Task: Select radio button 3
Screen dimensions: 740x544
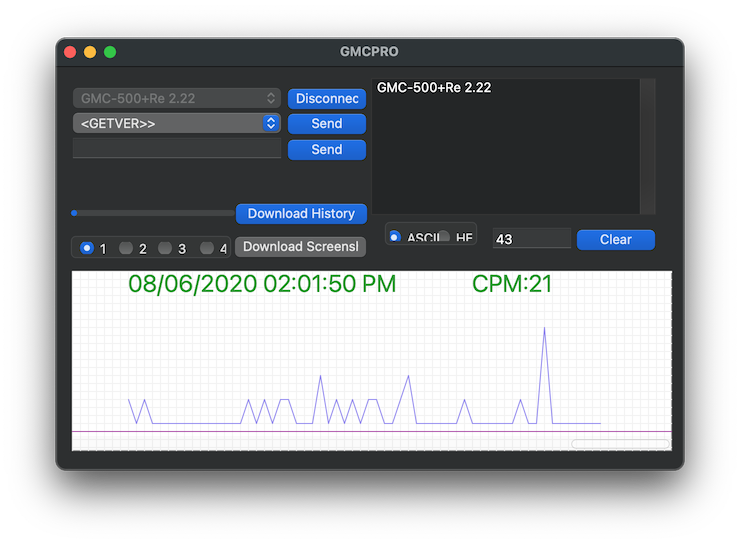Action: [165, 248]
